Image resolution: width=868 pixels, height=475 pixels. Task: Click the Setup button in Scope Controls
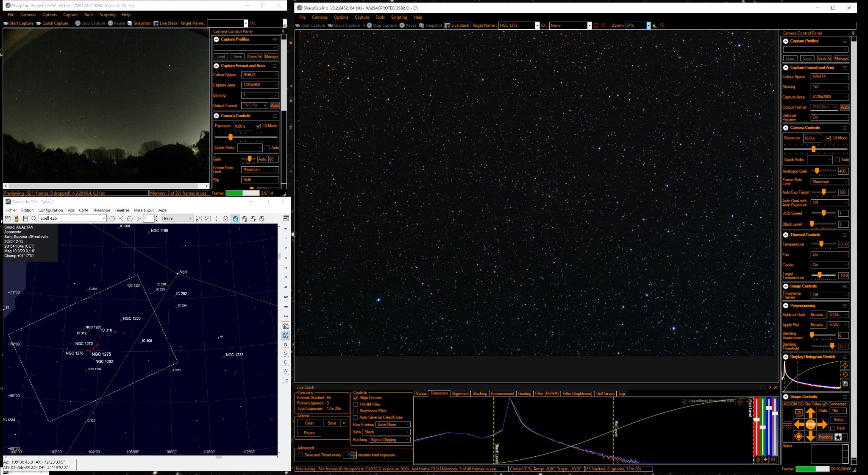(838, 420)
